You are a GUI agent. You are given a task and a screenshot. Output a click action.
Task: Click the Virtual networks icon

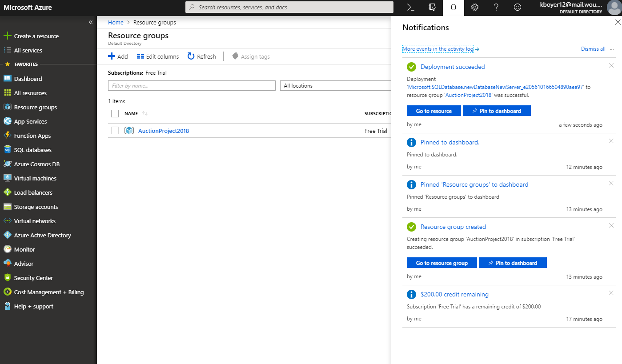coord(7,221)
